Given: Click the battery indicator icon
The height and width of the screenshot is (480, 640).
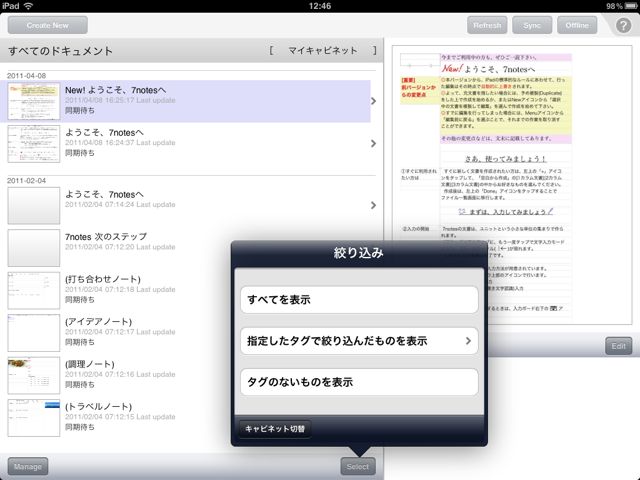Looking at the screenshot, I should 631,6.
